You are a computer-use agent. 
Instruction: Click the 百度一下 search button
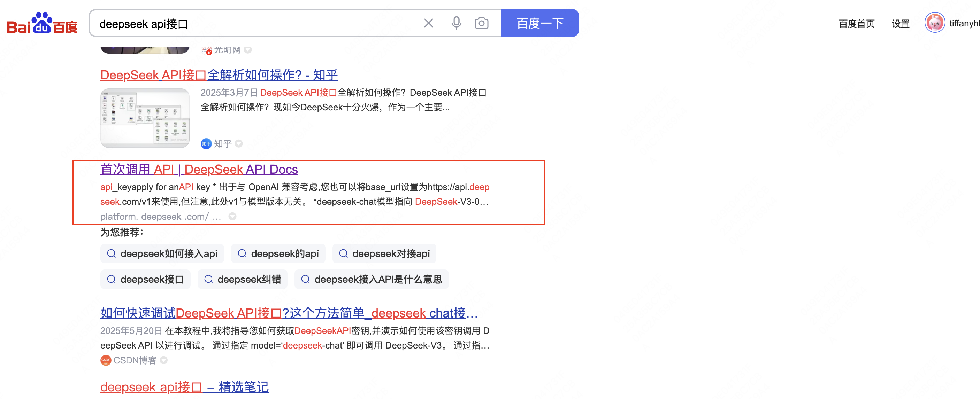[540, 23]
